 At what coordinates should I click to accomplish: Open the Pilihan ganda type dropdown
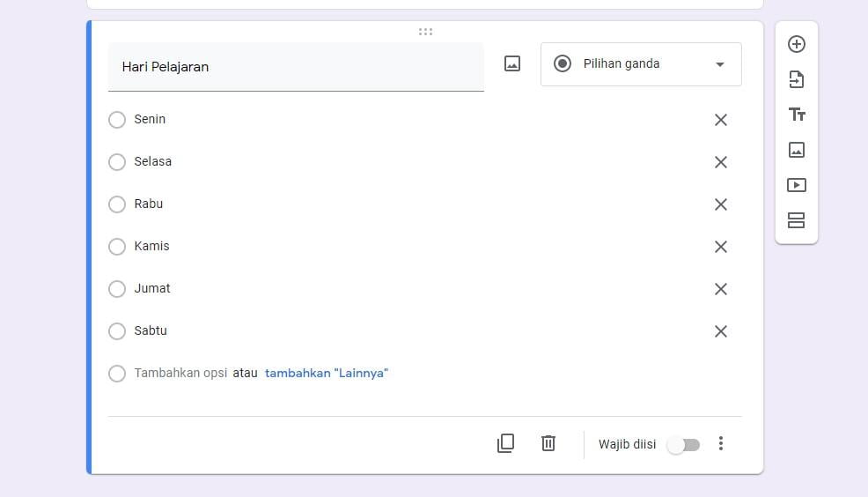tap(641, 64)
